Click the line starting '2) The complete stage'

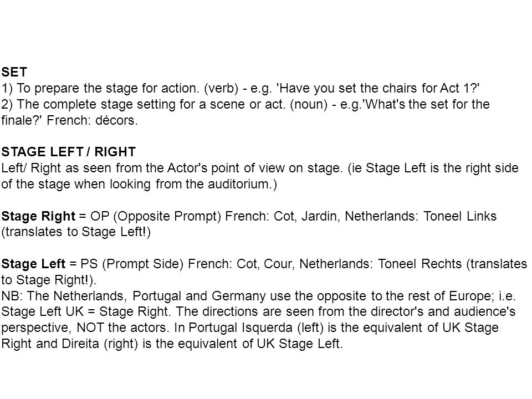[245, 104]
